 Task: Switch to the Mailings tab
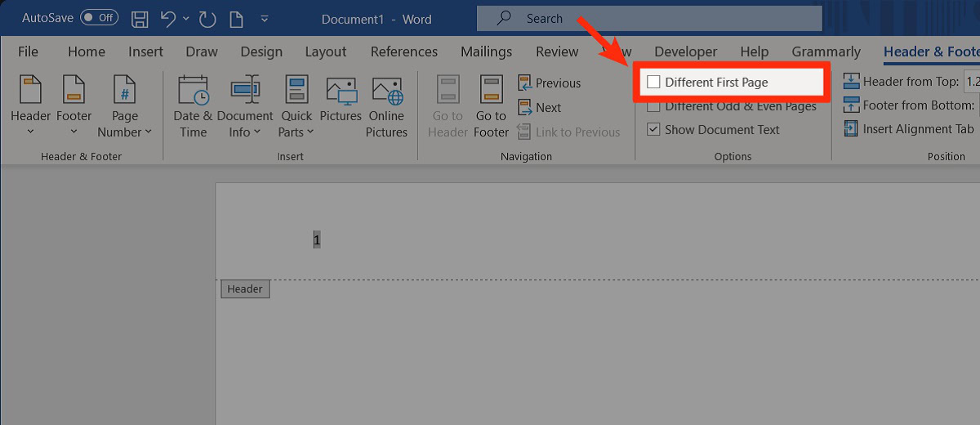(x=486, y=51)
